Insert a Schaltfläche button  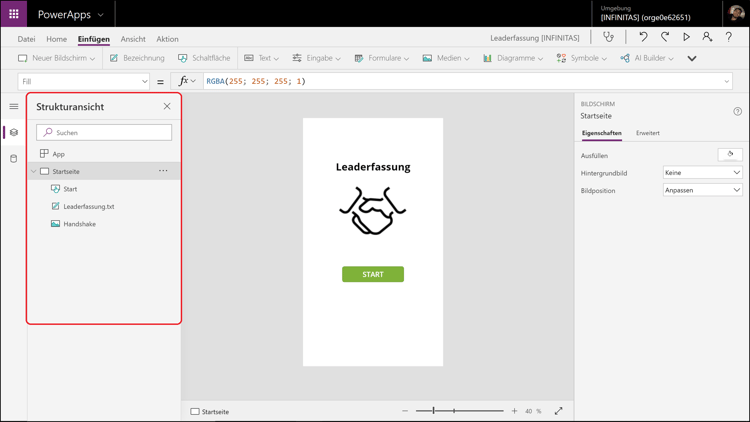pyautogui.click(x=204, y=58)
